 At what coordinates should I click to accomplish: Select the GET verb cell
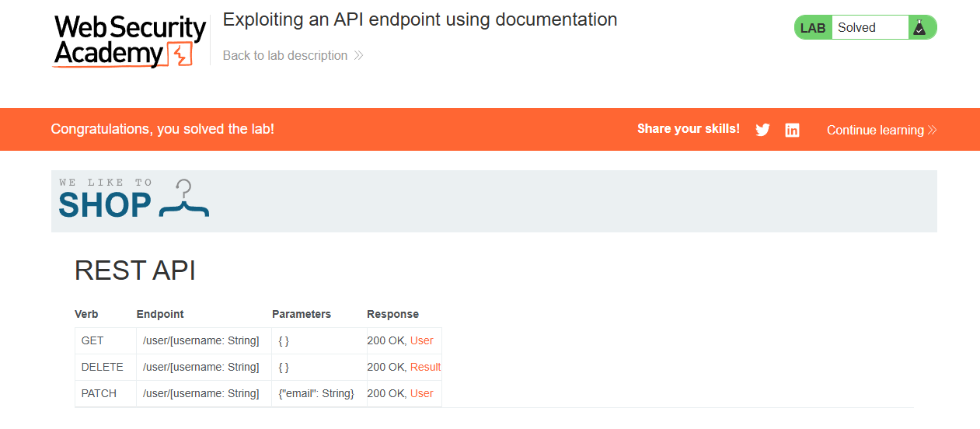click(92, 340)
